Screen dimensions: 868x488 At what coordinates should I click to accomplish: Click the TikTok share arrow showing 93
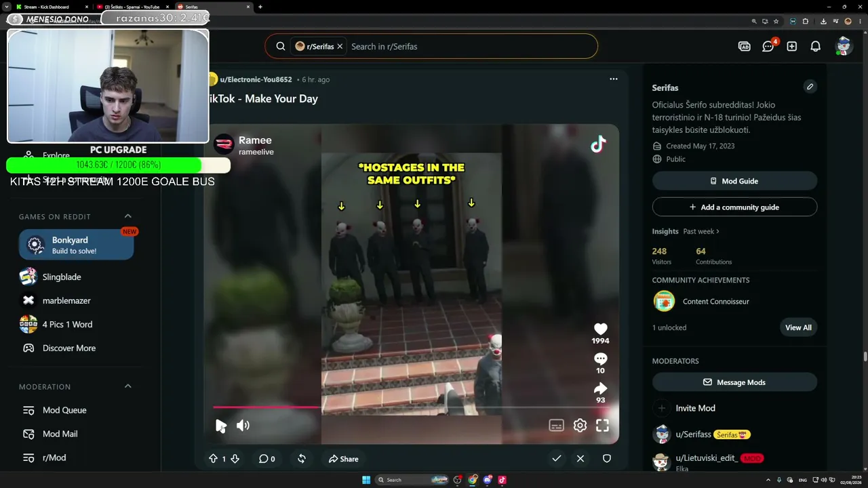(601, 388)
